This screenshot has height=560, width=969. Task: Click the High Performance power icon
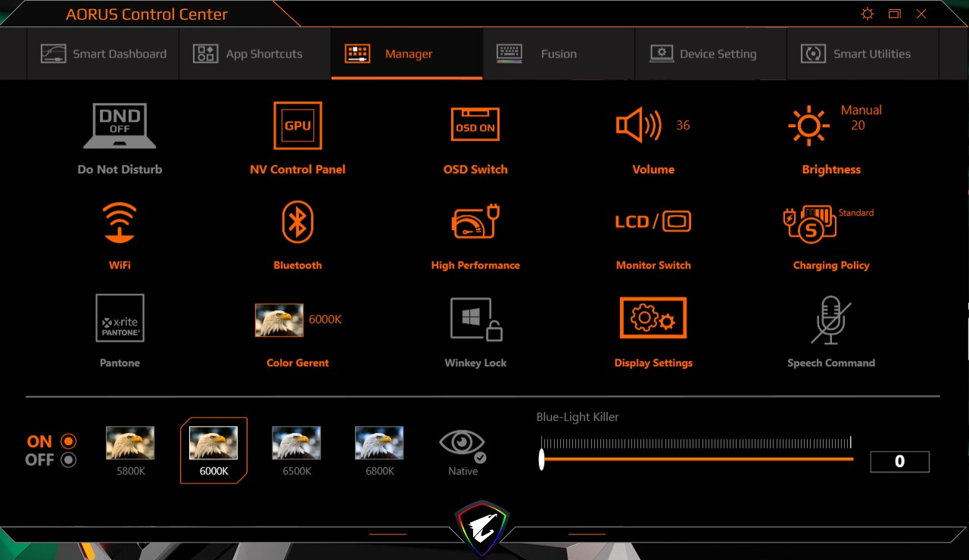pyautogui.click(x=475, y=222)
